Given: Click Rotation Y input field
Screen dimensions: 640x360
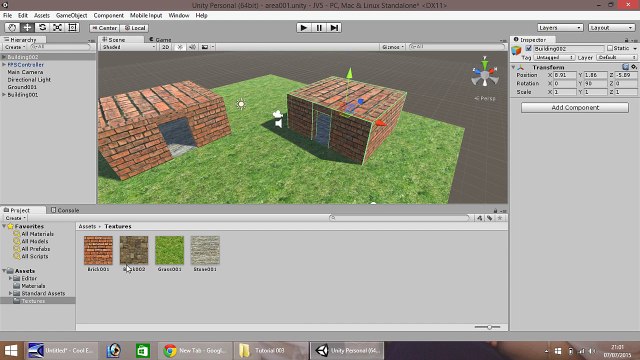Looking at the screenshot, I should (x=596, y=83).
